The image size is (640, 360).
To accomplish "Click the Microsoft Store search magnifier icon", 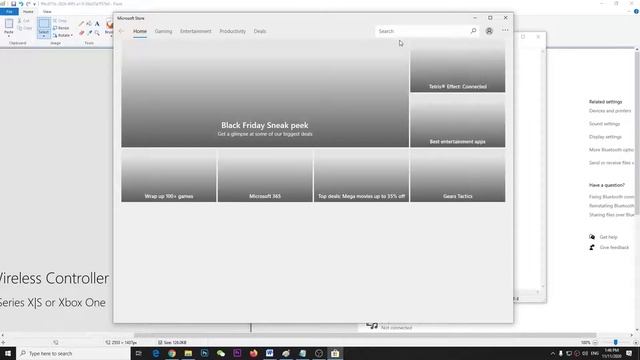I will pyautogui.click(x=473, y=31).
